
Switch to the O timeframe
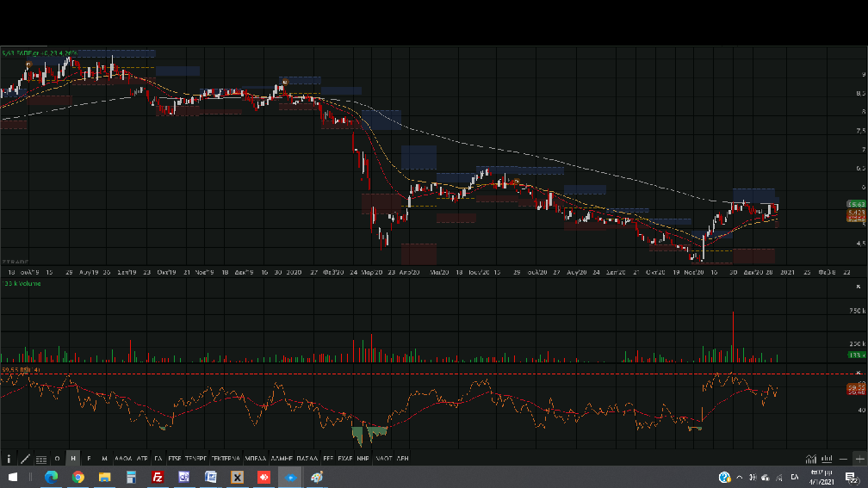[57, 459]
